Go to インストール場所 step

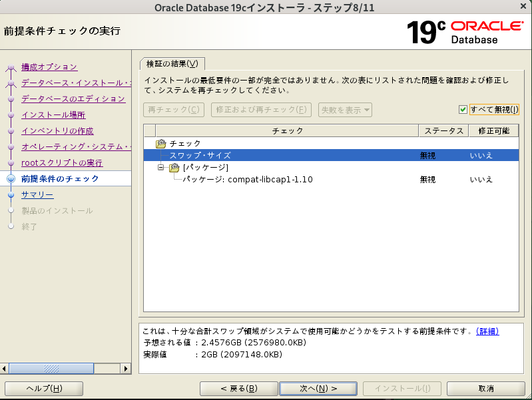[53, 114]
